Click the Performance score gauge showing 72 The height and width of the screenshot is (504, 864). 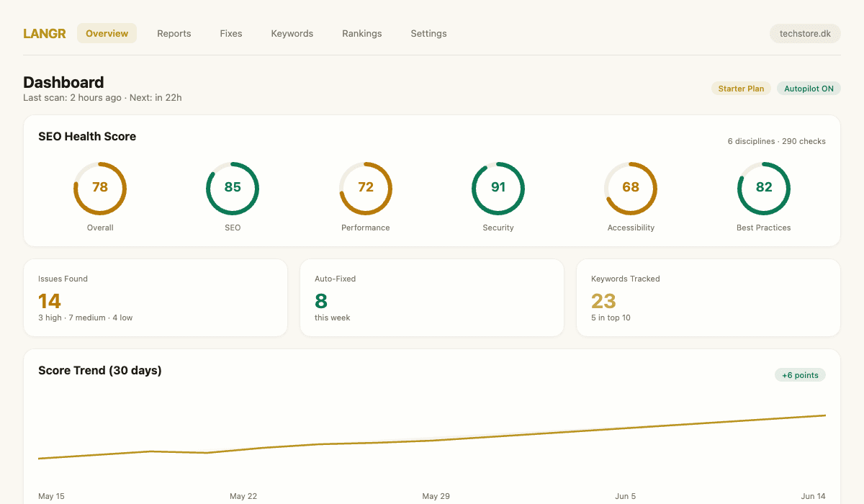pyautogui.click(x=366, y=189)
